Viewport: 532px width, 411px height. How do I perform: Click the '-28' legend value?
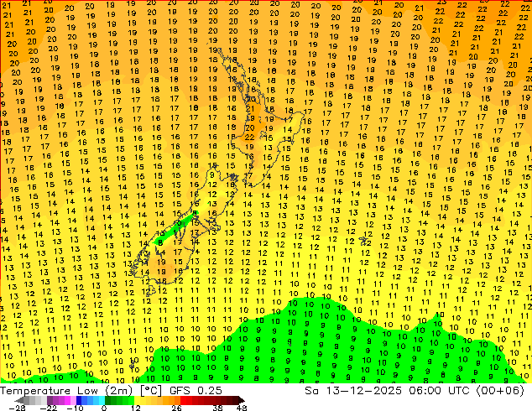17,408
